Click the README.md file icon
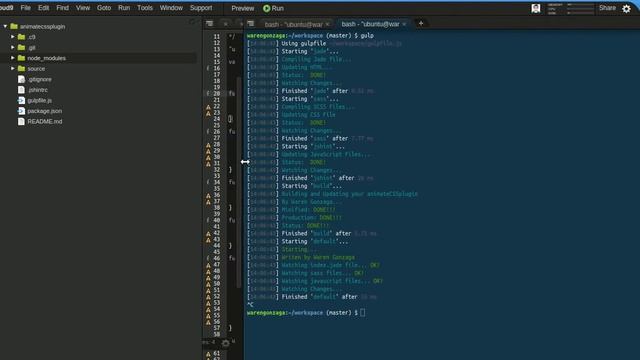The image size is (640, 360). pos(21,122)
